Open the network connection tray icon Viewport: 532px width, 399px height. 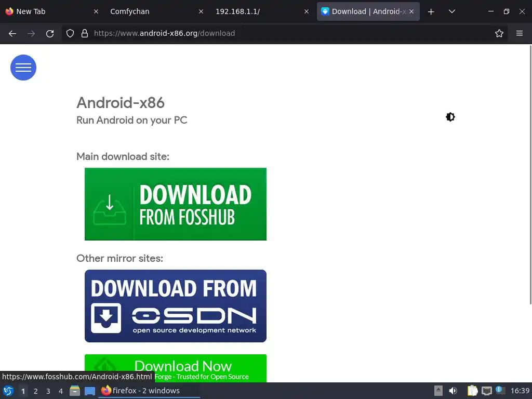pyautogui.click(x=486, y=391)
